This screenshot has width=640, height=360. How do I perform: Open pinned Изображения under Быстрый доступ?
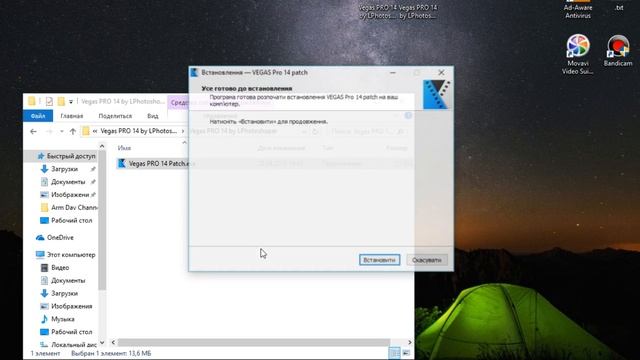pyautogui.click(x=70, y=195)
